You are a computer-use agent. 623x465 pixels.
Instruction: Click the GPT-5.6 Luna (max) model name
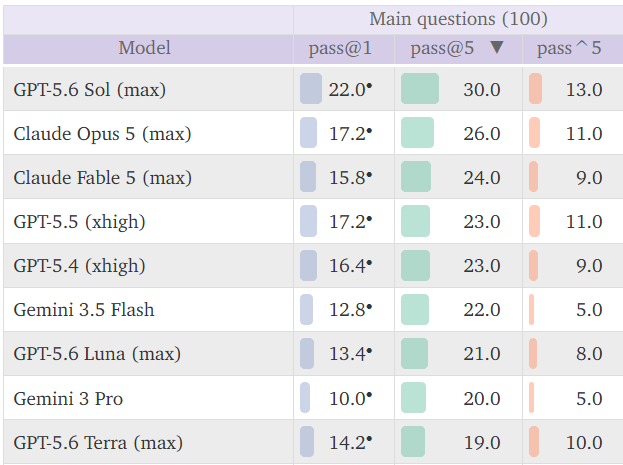point(97,354)
